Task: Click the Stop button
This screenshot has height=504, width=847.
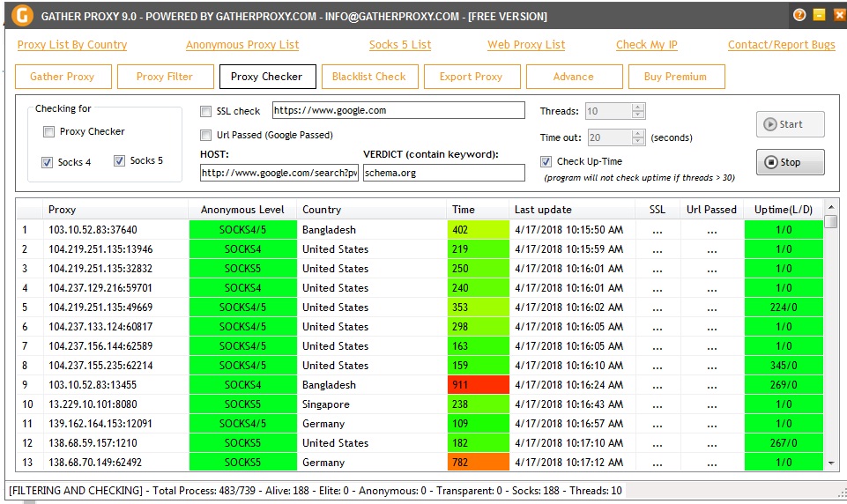Action: pyautogui.click(x=791, y=162)
